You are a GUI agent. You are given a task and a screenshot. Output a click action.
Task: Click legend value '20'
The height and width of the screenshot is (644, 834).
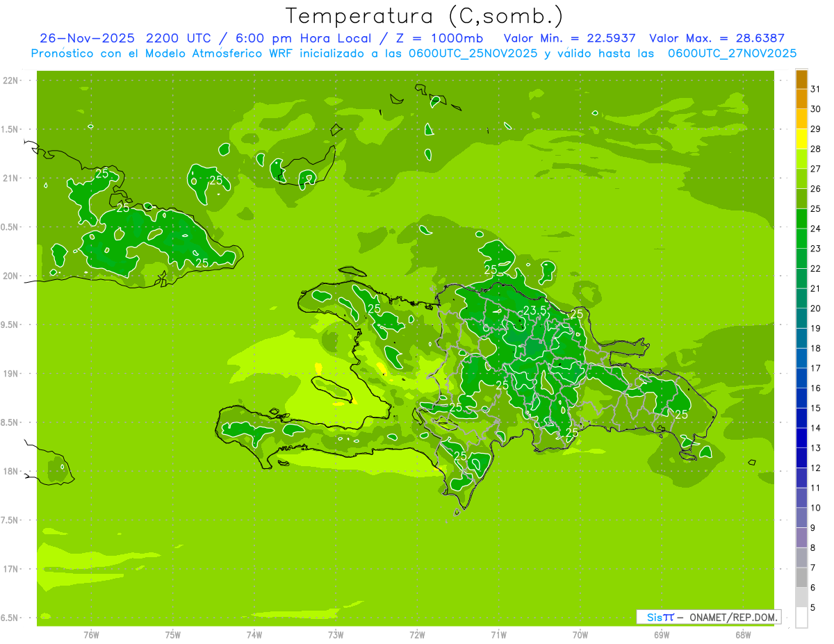tap(815, 308)
